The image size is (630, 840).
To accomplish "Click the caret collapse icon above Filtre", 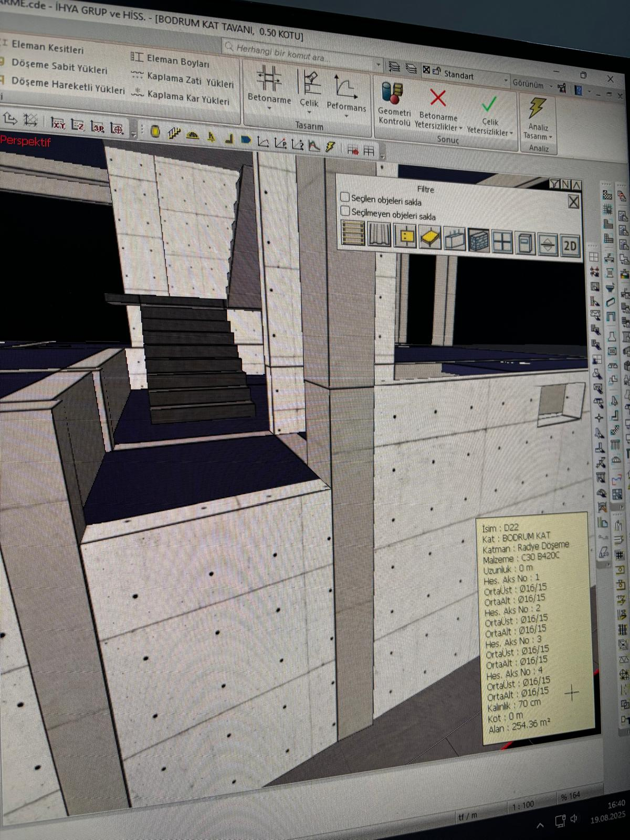I will (x=576, y=185).
